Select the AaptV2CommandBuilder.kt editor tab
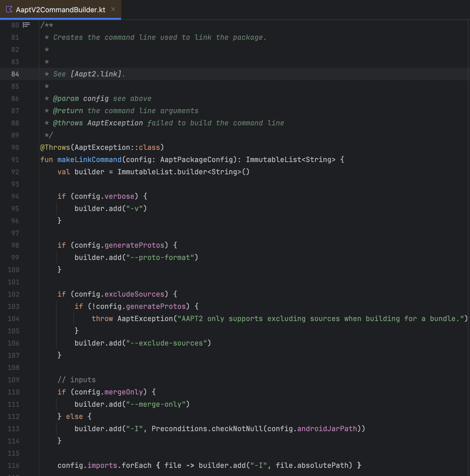 point(60,10)
